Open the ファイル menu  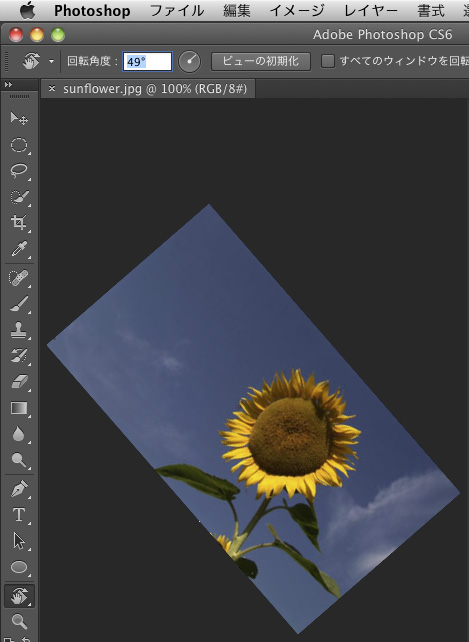tap(177, 11)
